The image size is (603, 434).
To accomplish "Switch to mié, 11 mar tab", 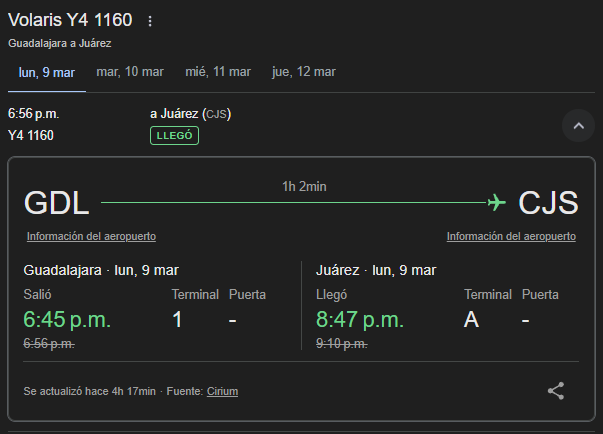I will click(x=218, y=72).
